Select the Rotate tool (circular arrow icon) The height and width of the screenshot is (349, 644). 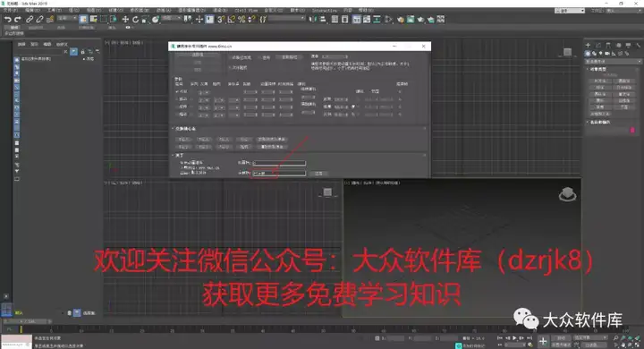(x=135, y=20)
